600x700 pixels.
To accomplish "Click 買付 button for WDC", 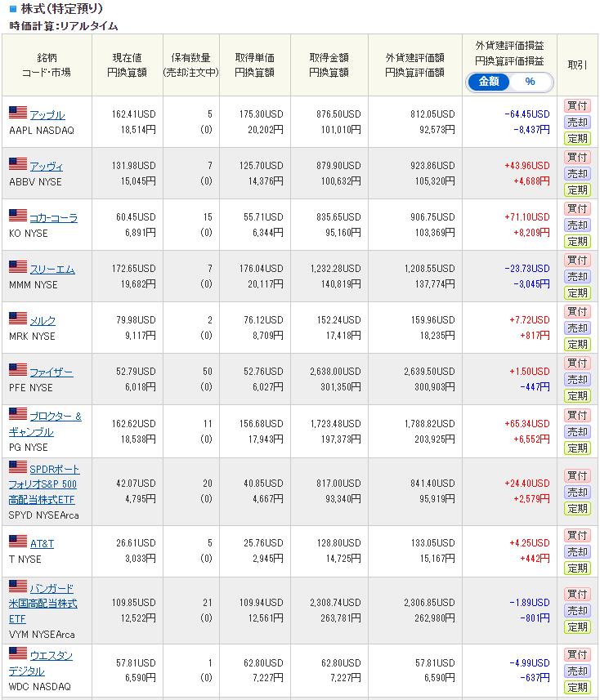I will coord(577,654).
